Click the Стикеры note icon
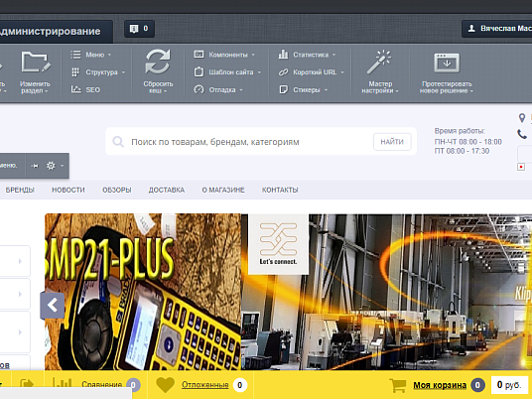Viewport: 532px width, 399px height. pyautogui.click(x=283, y=89)
